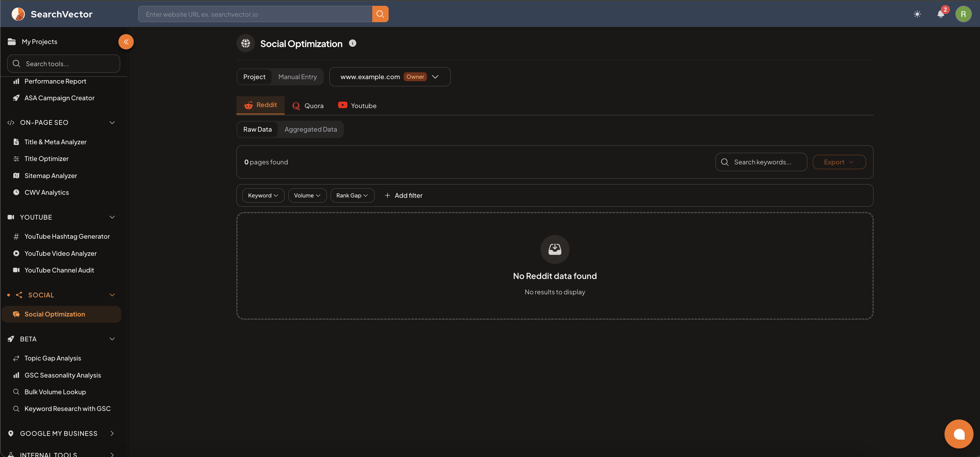Click the Quora Q icon
This screenshot has height=457, width=980.
pyautogui.click(x=296, y=106)
